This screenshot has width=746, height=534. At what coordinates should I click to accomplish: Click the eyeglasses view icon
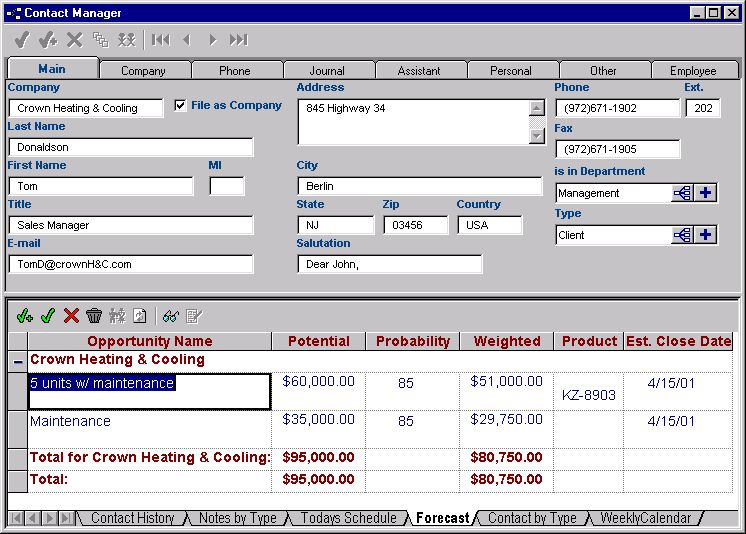click(170, 316)
